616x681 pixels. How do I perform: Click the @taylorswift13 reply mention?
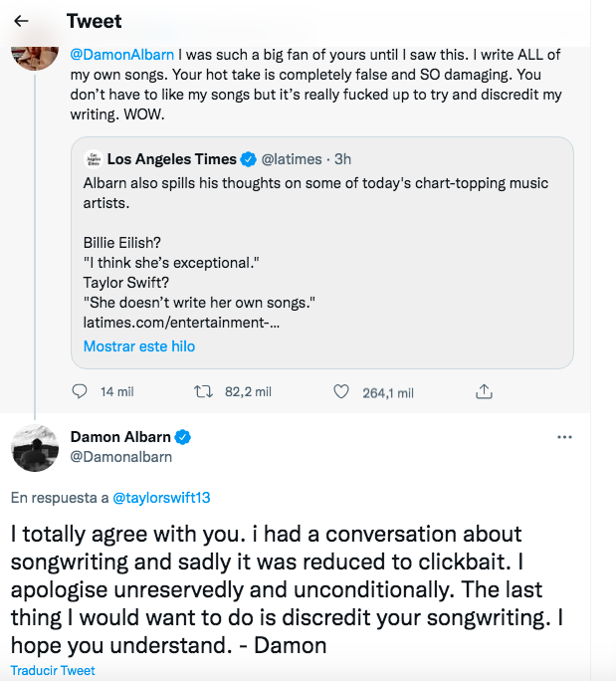pyautogui.click(x=161, y=497)
